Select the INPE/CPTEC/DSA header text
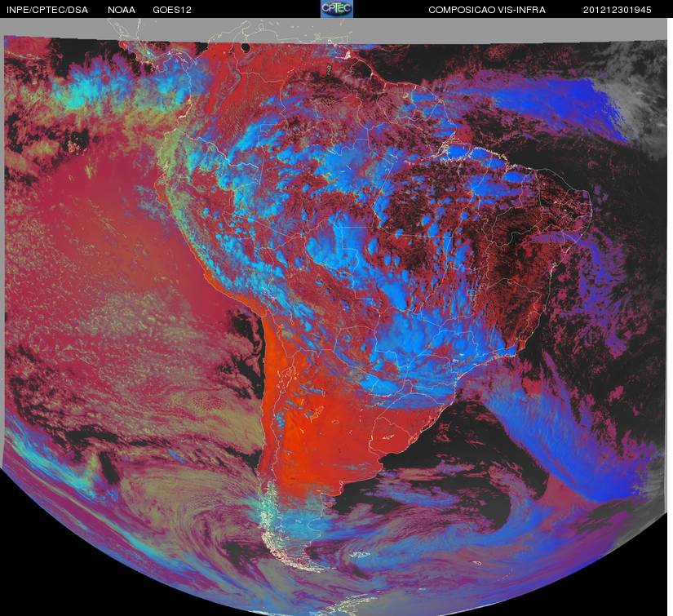673x616 pixels. click(47, 10)
